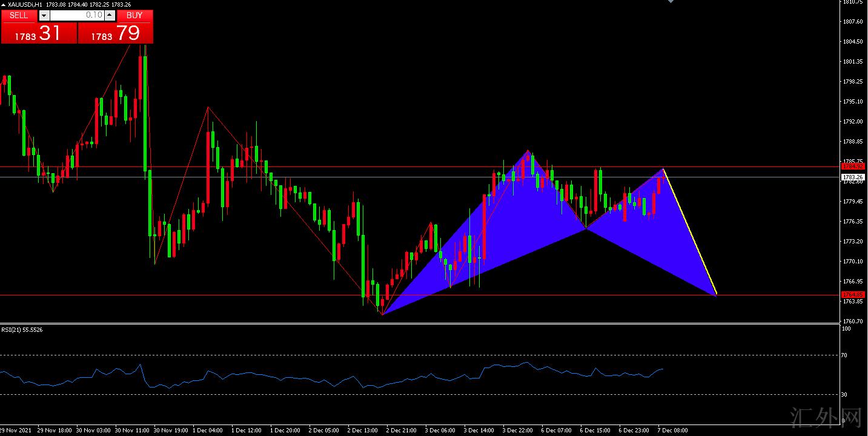The image size is (868, 436).
Task: Increase lot volume with up arrow
Action: tap(109, 15)
